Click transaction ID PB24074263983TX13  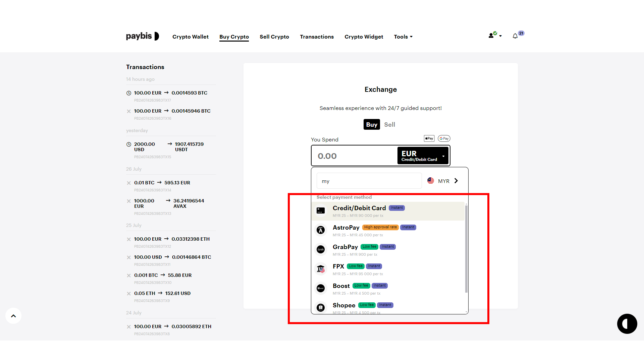[153, 214]
